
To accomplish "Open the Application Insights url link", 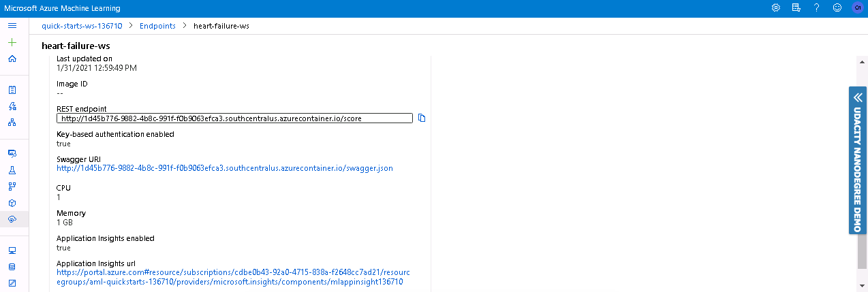I will pos(234,276).
